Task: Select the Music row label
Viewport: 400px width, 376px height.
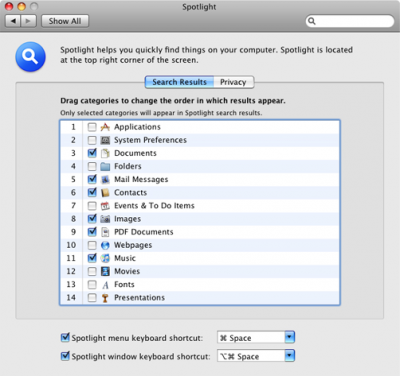Action: pos(125,258)
